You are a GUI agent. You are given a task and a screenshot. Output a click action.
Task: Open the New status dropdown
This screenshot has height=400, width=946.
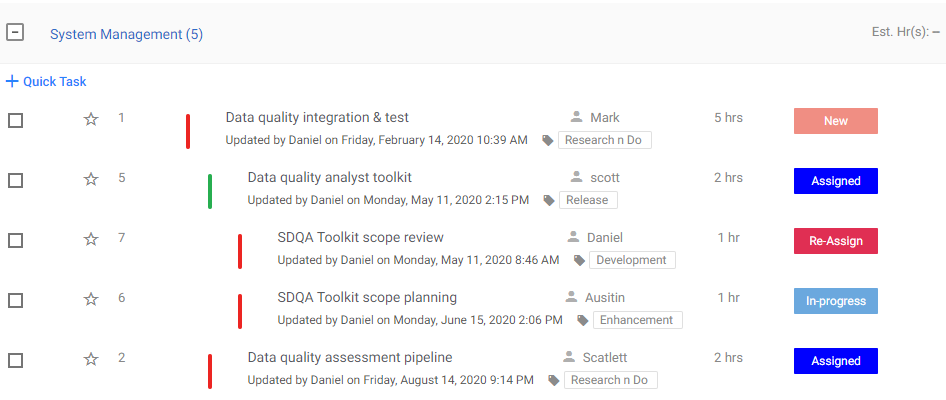point(835,121)
